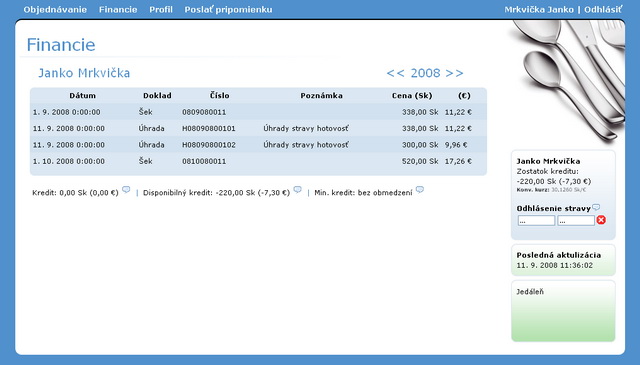Go to previous year with << arrow
Viewport: 640px width, 365px height.
[395, 73]
